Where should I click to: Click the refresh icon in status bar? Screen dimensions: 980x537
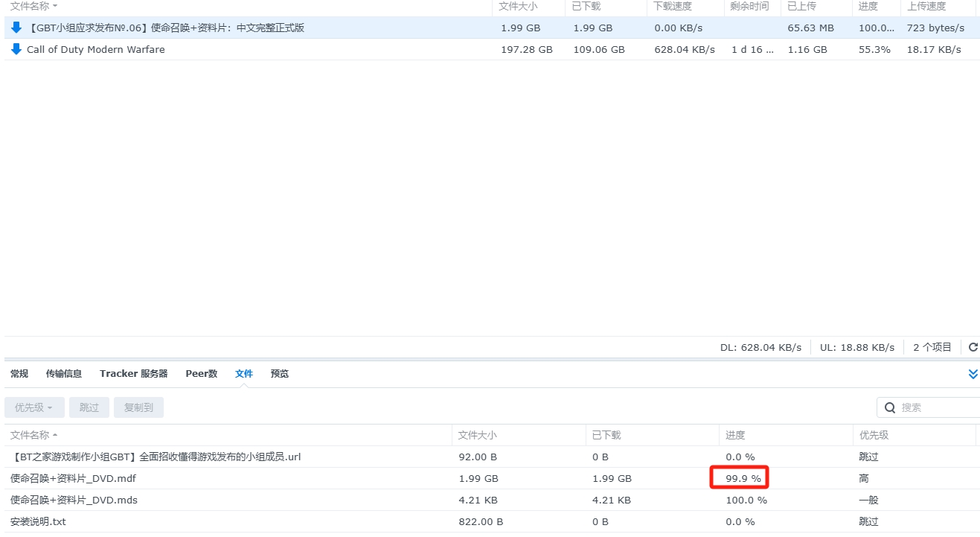click(973, 347)
